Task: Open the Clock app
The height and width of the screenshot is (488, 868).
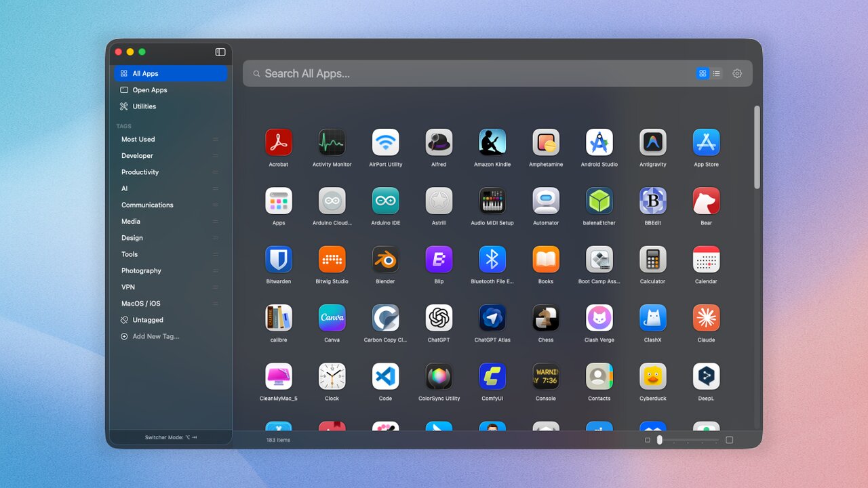Action: pos(332,376)
